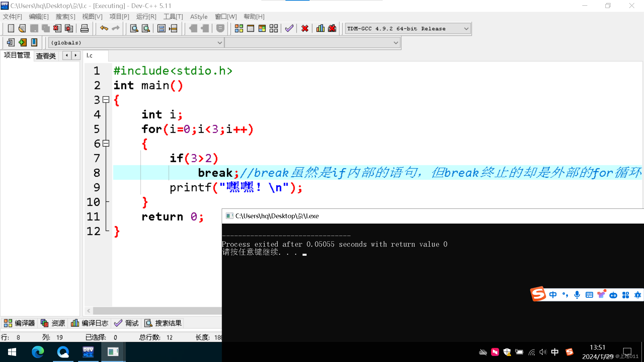
Task: Click the Profile analysis bar-chart icon
Action: click(x=320, y=28)
